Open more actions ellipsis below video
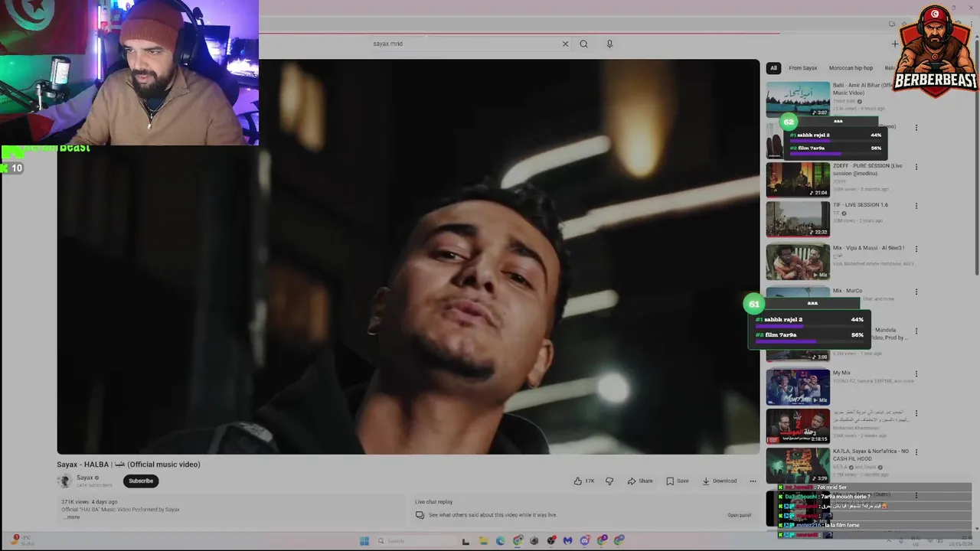Image resolution: width=980 pixels, height=551 pixels. (x=753, y=481)
